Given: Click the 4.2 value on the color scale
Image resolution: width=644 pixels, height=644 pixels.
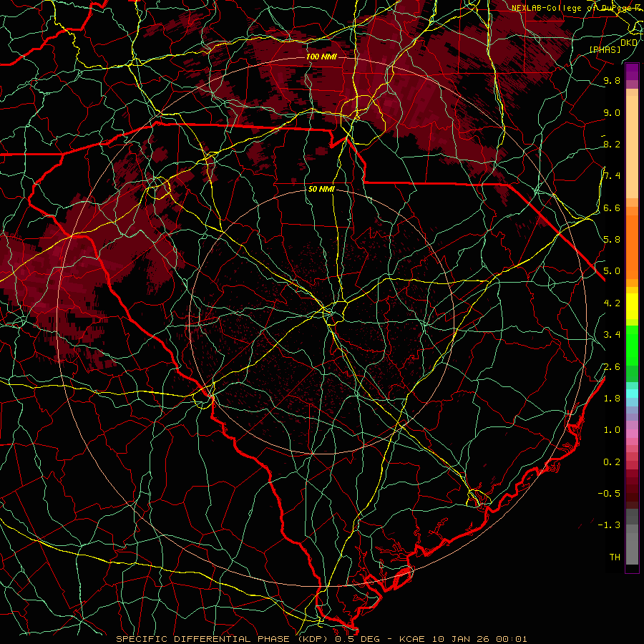Looking at the screenshot, I should (612, 303).
